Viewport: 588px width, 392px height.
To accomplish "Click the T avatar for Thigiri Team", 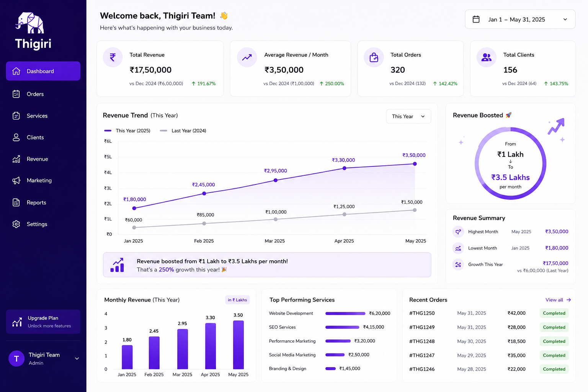I will (x=16, y=359).
